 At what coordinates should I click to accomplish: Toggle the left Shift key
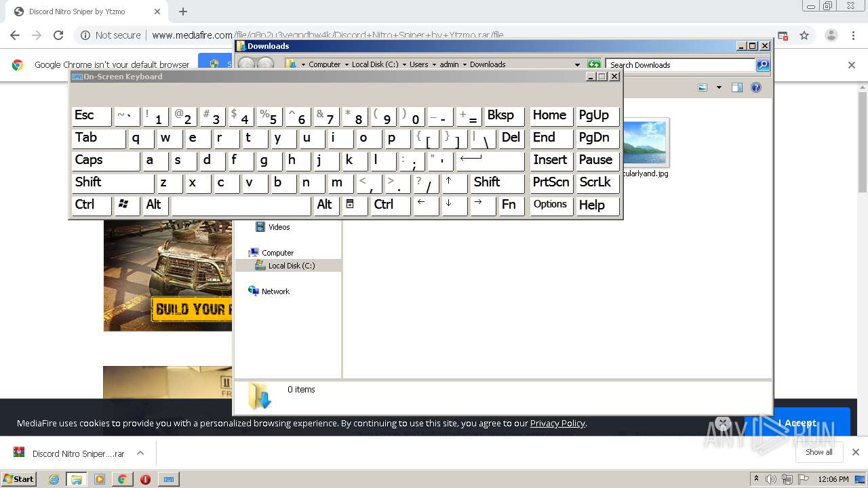113,183
